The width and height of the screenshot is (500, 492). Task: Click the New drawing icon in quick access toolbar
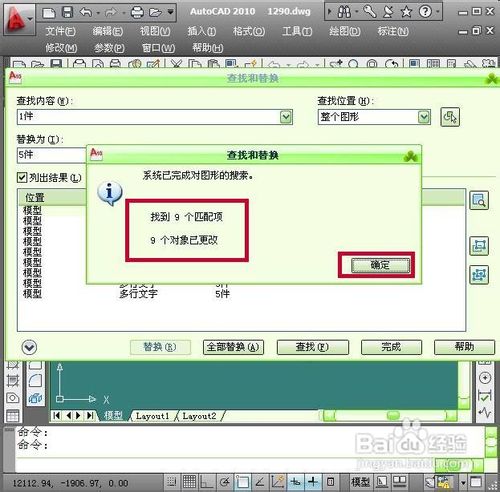(x=49, y=13)
